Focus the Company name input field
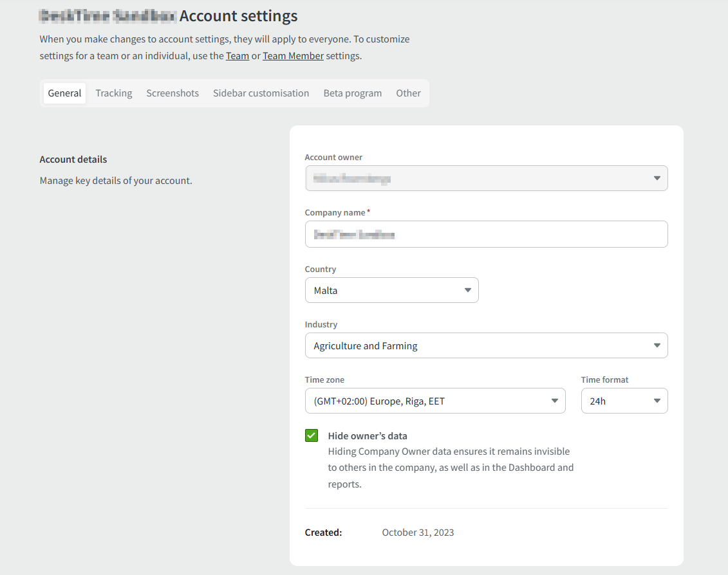Screen dimensions: 728x575 [x=486, y=234]
